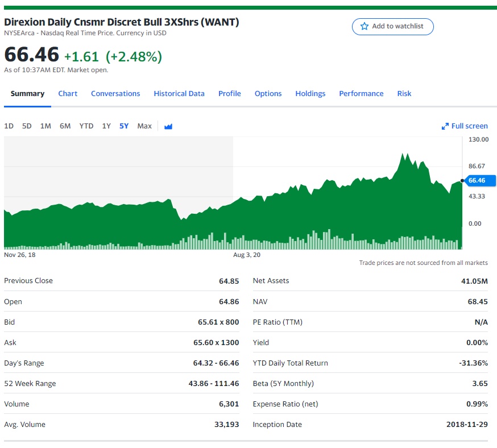Set chart range to 1M
Viewport: 497px width, 448px height.
(45, 126)
